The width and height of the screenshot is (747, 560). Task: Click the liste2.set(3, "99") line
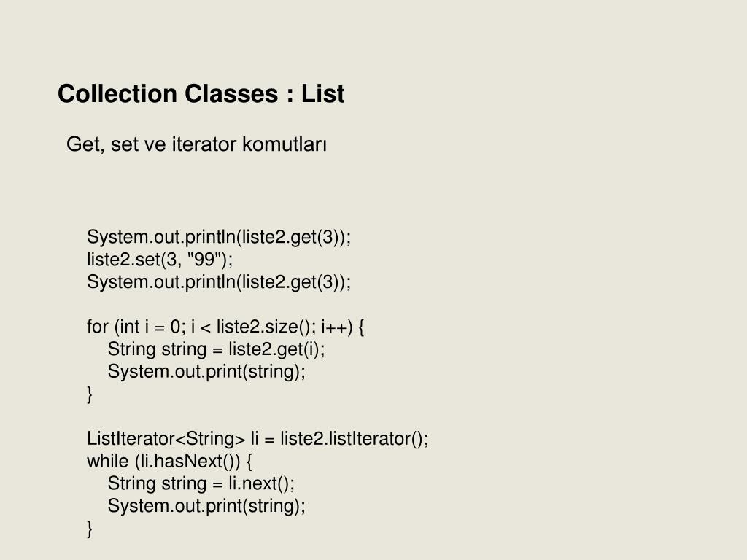tap(160, 259)
